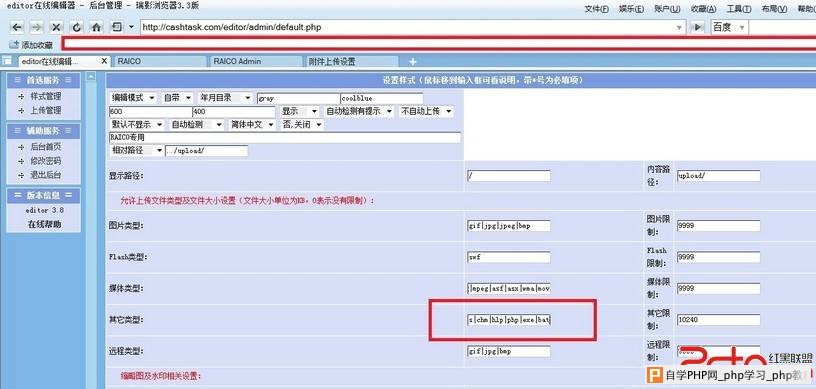The width and height of the screenshot is (816, 389).
Task: Open the 布局(V) menu
Action: click(x=774, y=9)
